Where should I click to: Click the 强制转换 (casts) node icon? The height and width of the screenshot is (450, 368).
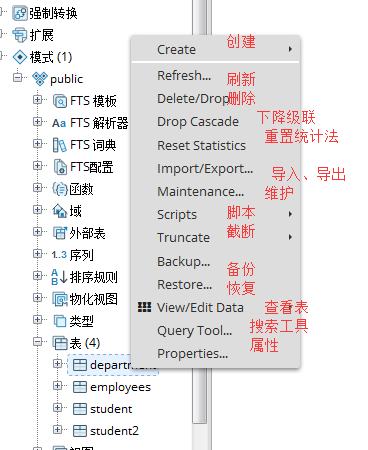pos(20,13)
